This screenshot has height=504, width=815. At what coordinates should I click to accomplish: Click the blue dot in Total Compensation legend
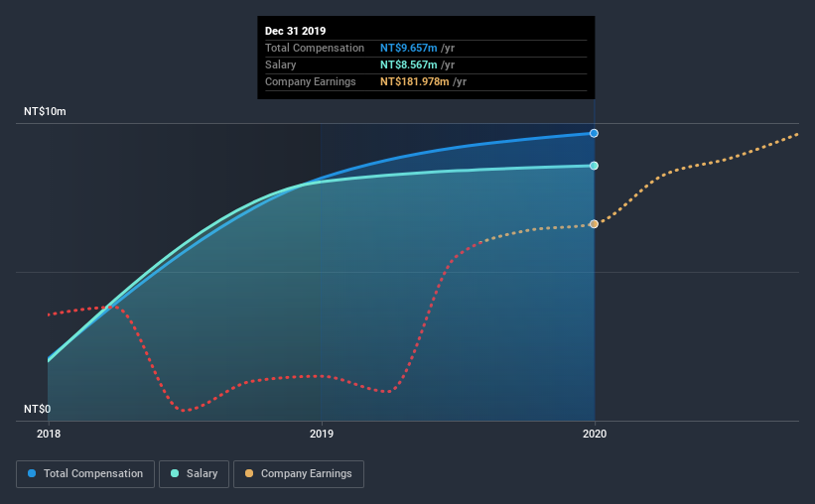click(32, 473)
